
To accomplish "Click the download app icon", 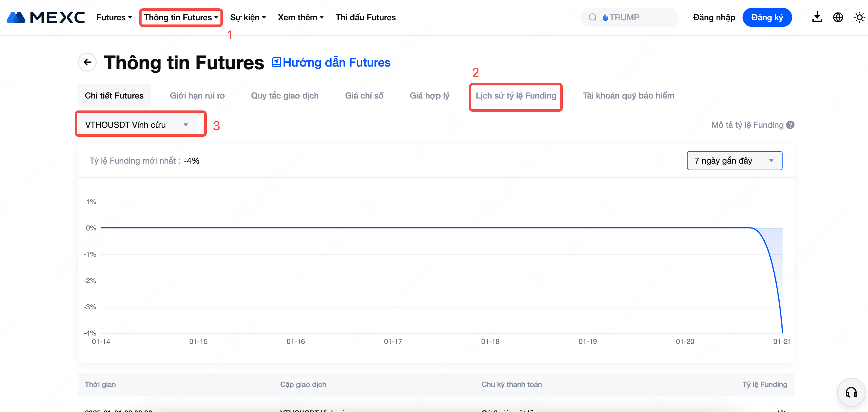I will coord(817,17).
